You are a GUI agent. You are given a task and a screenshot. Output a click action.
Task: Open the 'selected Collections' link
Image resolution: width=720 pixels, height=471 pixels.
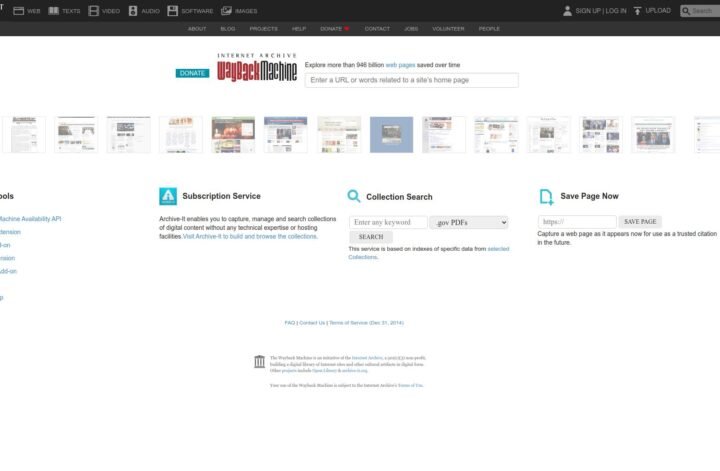(x=498, y=249)
